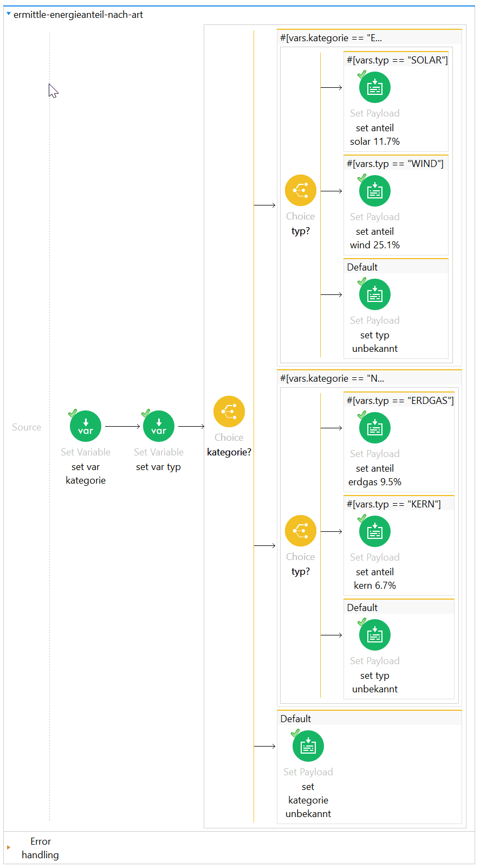This screenshot has width=480, height=868.
Task: Select the #[vars.typ == "SOLAR"] route header
Action: (x=397, y=60)
